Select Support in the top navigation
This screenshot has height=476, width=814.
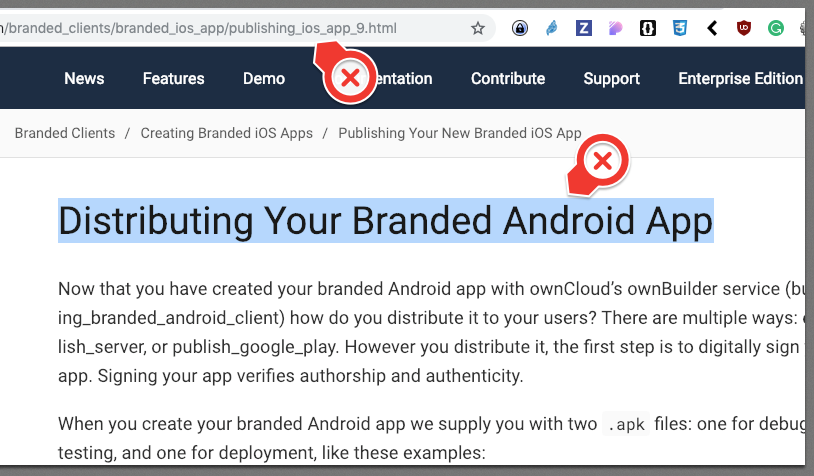click(612, 78)
